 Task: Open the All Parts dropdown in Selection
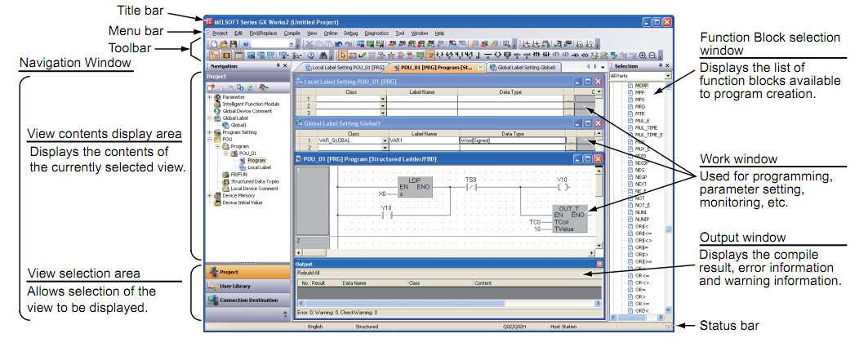[668, 76]
